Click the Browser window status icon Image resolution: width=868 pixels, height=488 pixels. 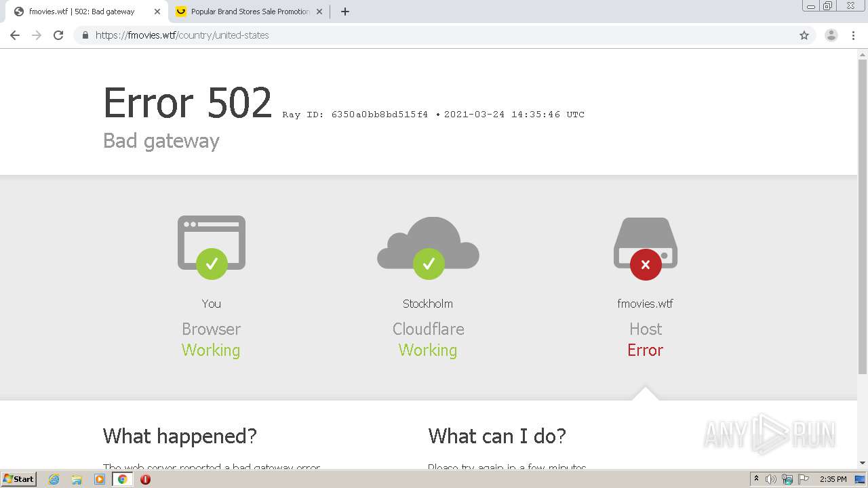(x=212, y=247)
